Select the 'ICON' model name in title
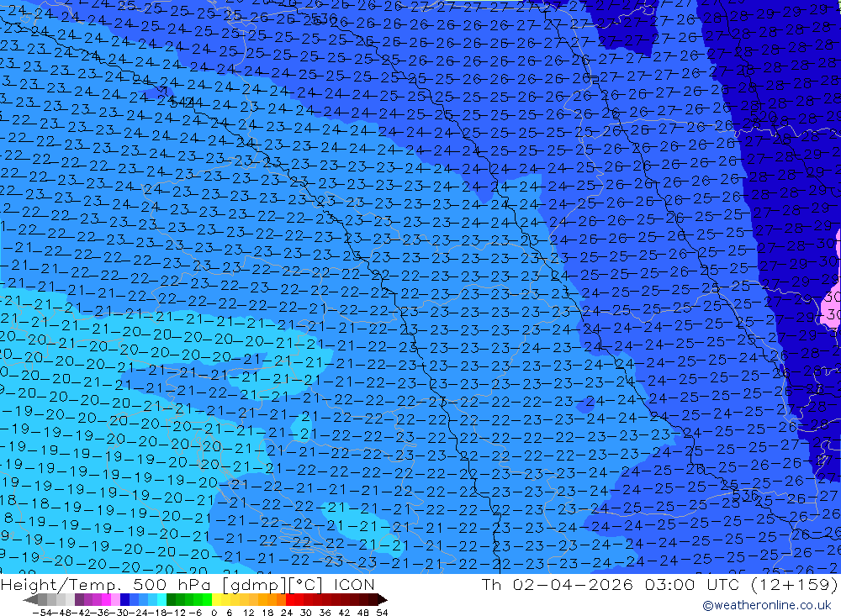The height and width of the screenshot is (616, 841). 354,584
